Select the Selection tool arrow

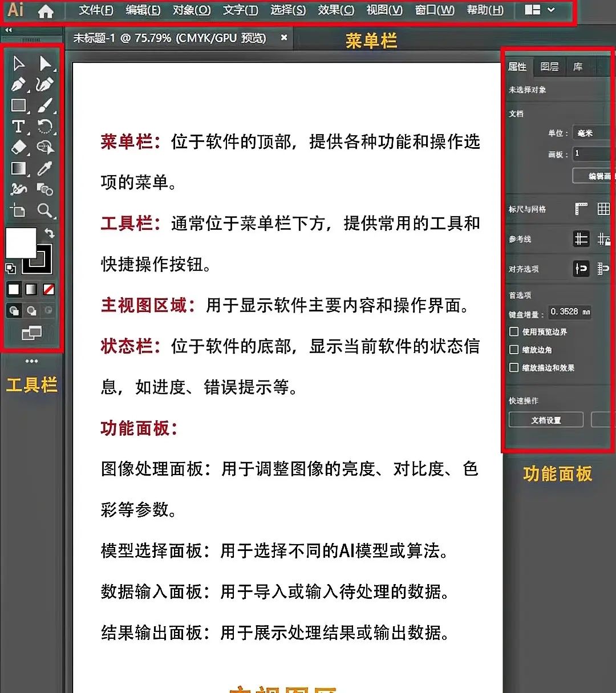point(17,63)
